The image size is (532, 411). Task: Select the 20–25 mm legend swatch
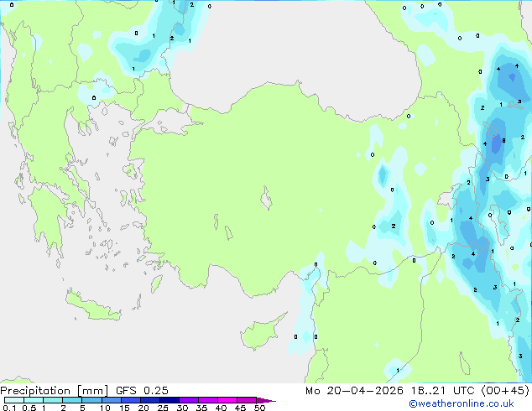(x=150, y=400)
